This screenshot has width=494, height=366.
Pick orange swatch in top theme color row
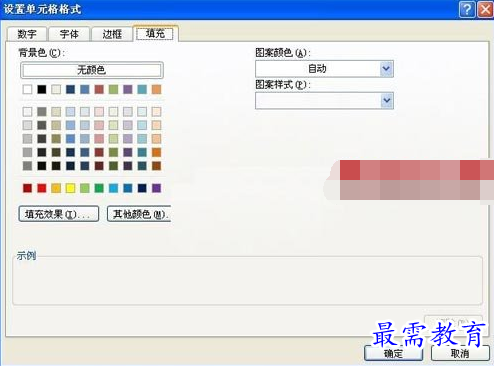pyautogui.click(x=156, y=89)
